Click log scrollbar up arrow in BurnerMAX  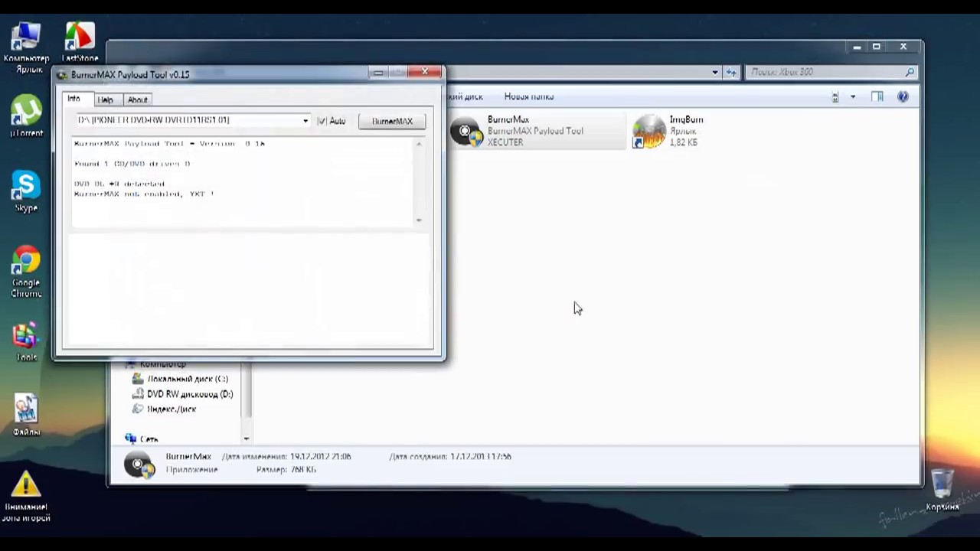pyautogui.click(x=419, y=145)
